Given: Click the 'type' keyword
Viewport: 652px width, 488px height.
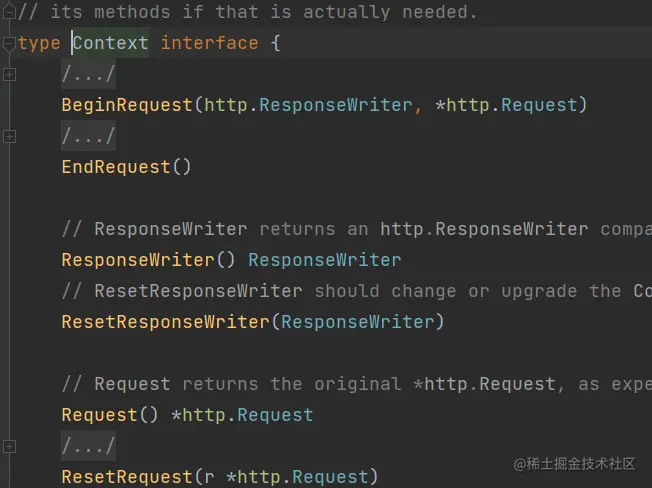Looking at the screenshot, I should coord(39,43).
